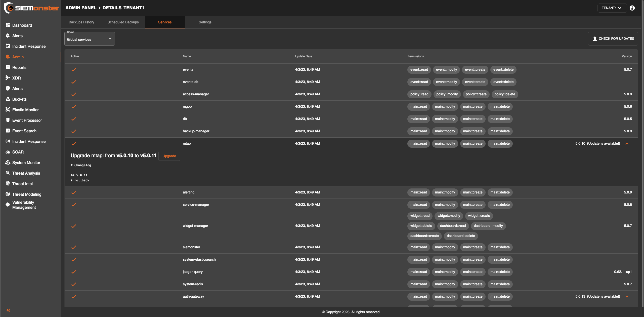Click policy::modify permission chip
The height and width of the screenshot is (317, 644).
[447, 94]
